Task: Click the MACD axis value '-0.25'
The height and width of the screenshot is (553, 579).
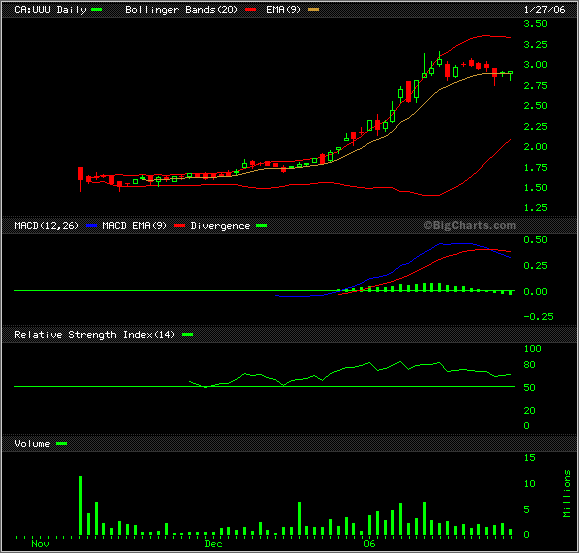Action: [x=538, y=316]
